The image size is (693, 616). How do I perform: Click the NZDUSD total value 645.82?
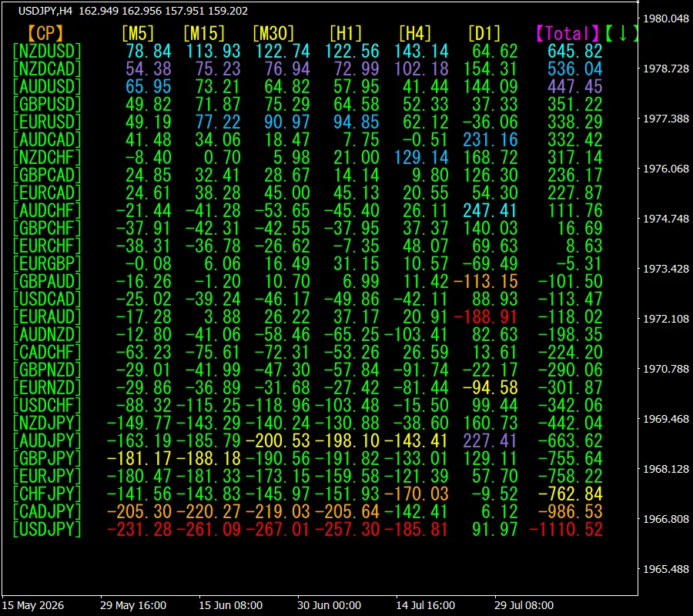[x=575, y=52]
